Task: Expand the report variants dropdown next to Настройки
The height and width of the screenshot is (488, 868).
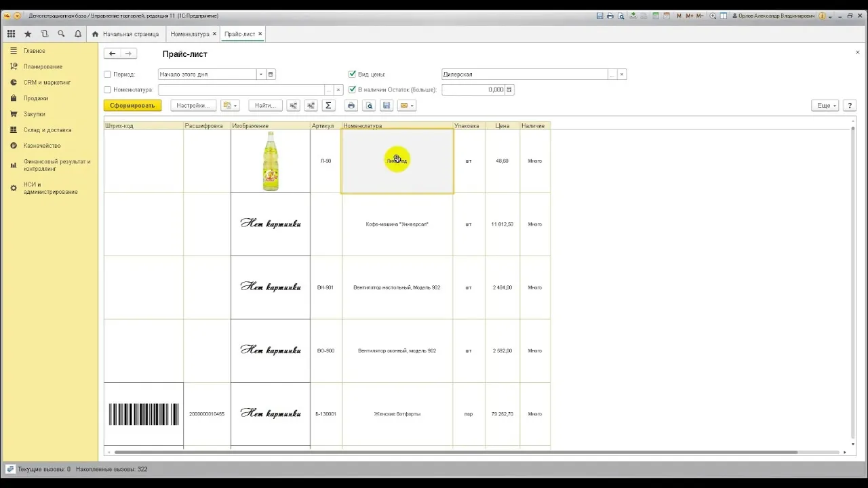Action: point(231,106)
